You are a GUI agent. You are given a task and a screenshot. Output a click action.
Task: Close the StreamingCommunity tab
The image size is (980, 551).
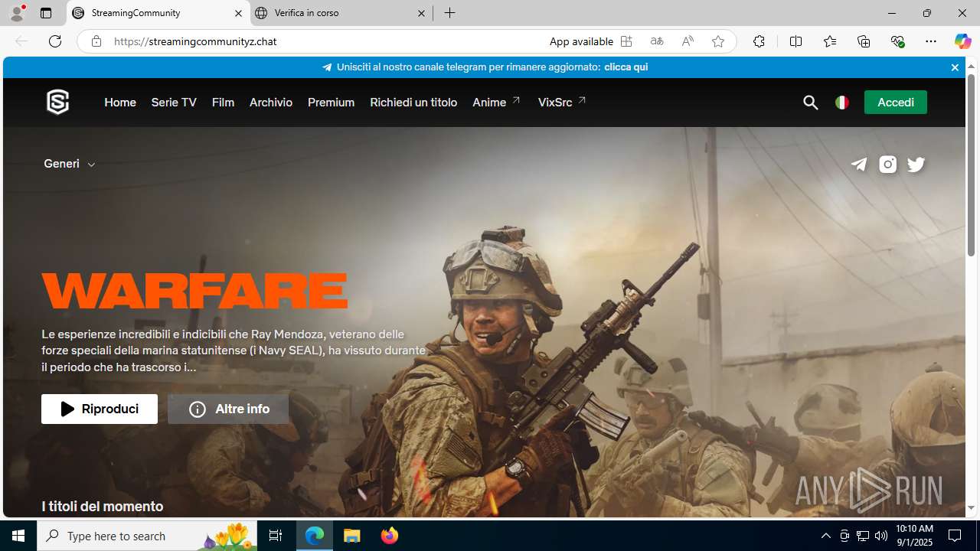point(238,13)
